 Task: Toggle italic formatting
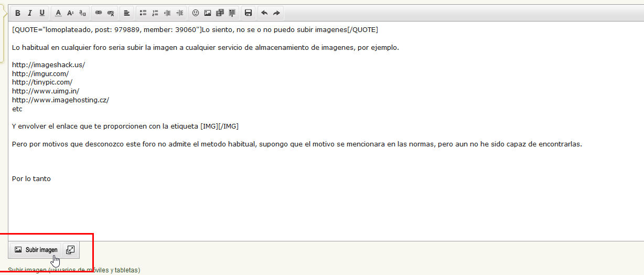coord(30,13)
